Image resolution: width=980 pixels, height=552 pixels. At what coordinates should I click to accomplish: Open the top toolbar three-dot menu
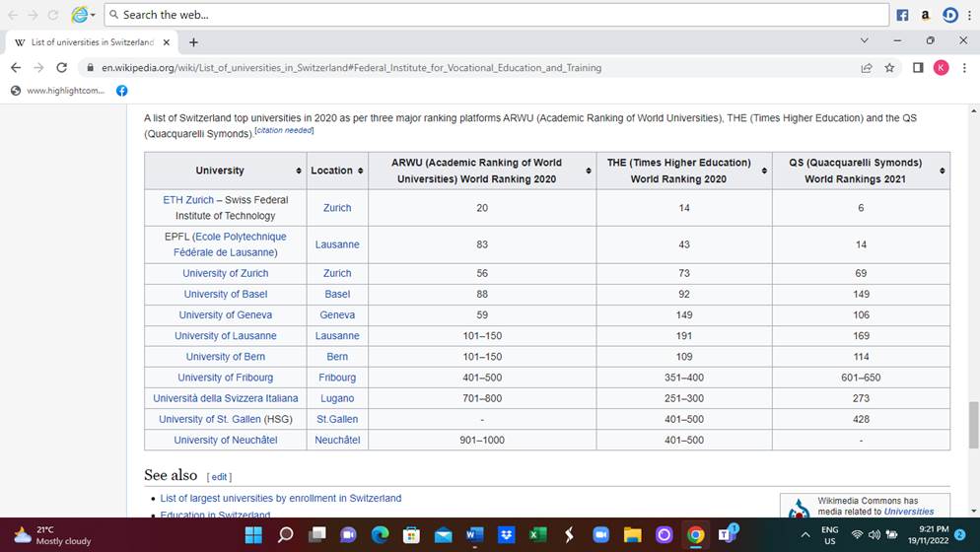click(x=969, y=15)
